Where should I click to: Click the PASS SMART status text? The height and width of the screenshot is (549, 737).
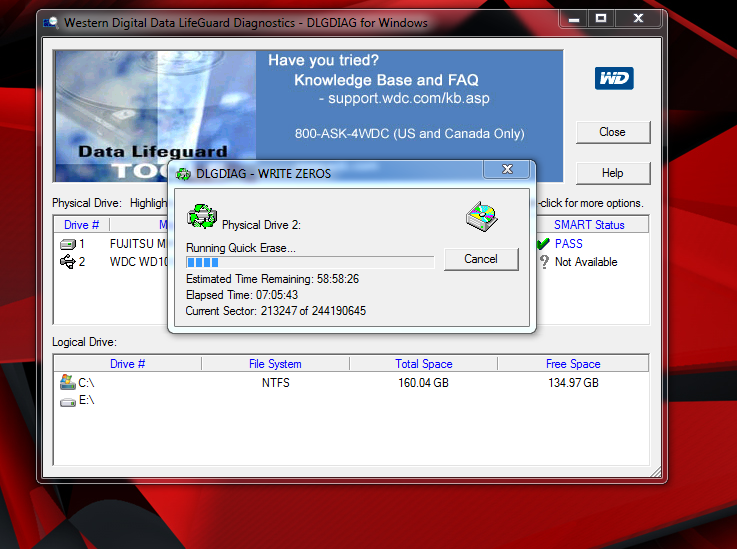click(569, 243)
